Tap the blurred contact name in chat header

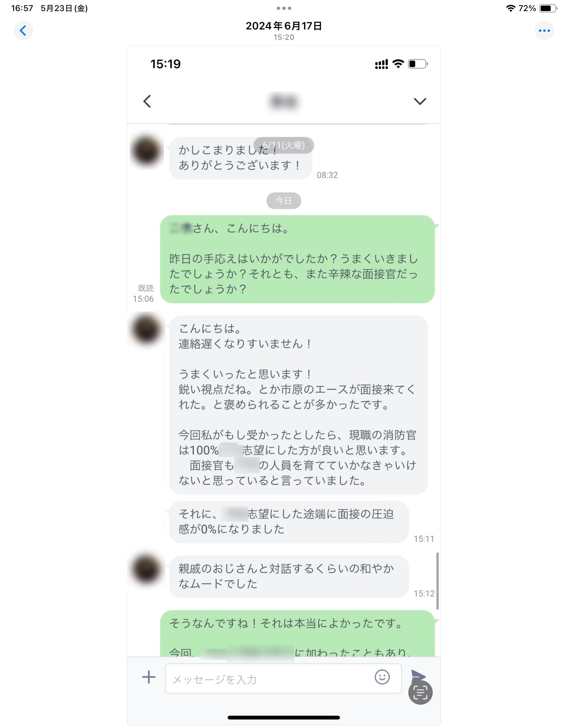(x=284, y=102)
